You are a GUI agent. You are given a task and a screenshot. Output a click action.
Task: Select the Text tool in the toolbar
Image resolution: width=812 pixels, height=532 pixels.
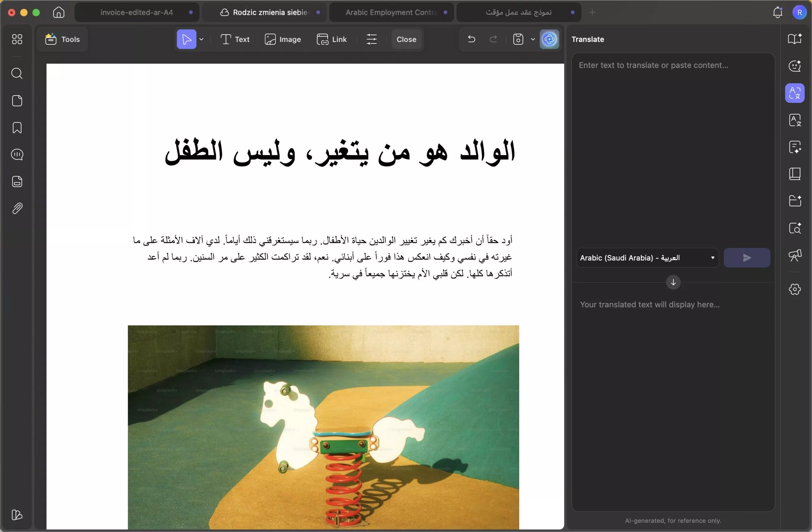[235, 39]
